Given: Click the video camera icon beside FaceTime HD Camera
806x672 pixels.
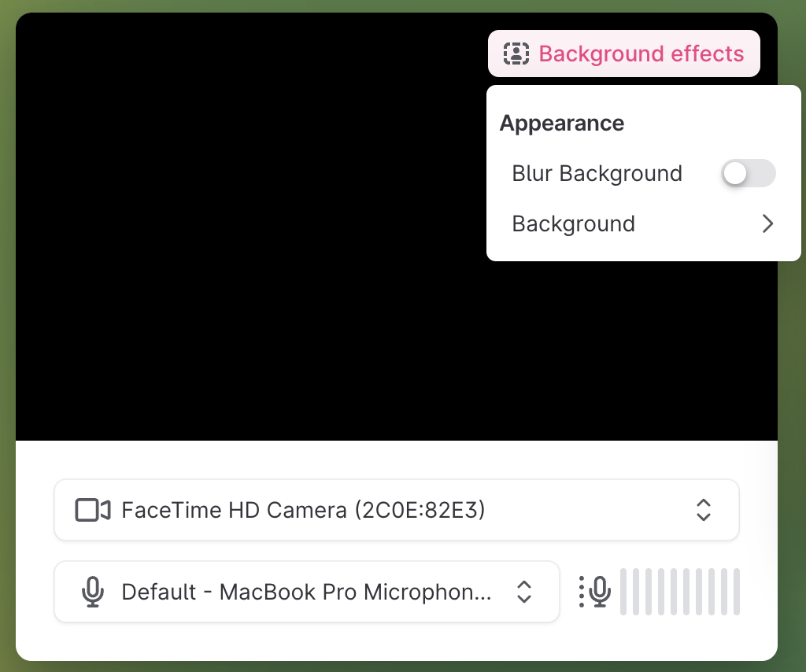Looking at the screenshot, I should pyautogui.click(x=92, y=510).
